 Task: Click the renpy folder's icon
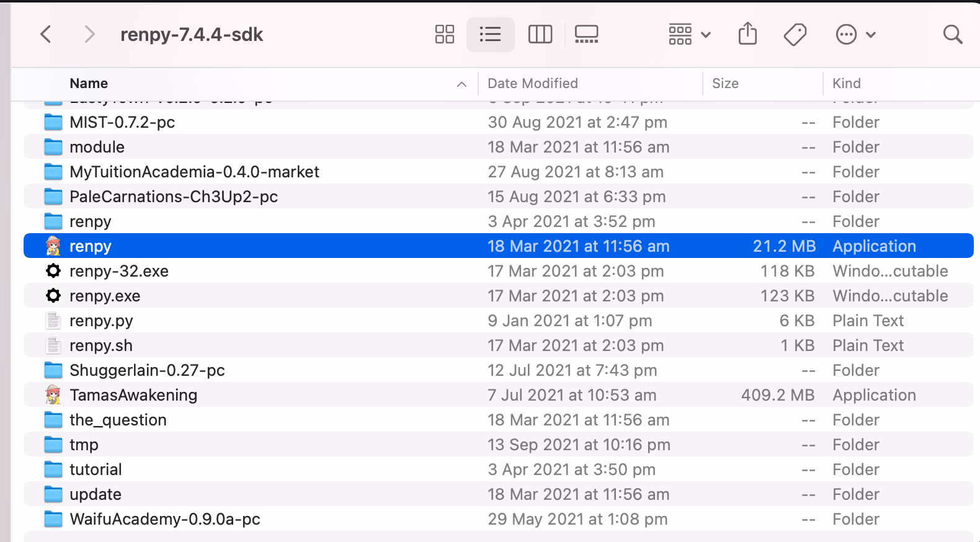tap(53, 221)
